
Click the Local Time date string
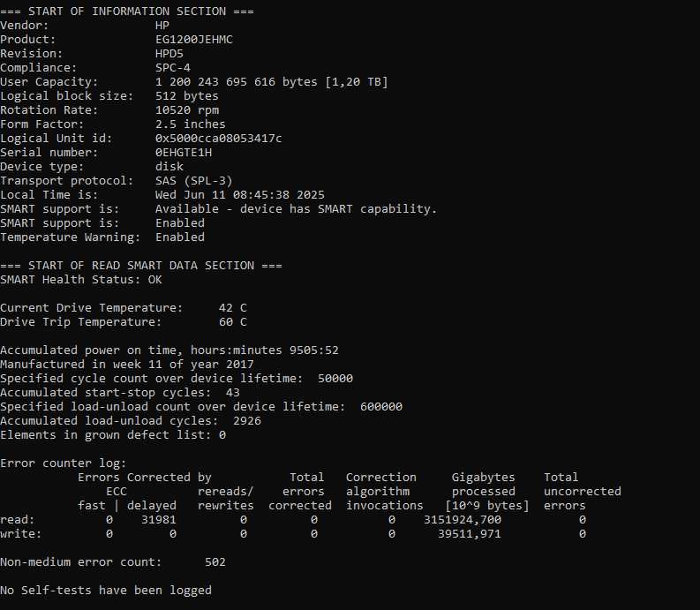click(240, 195)
